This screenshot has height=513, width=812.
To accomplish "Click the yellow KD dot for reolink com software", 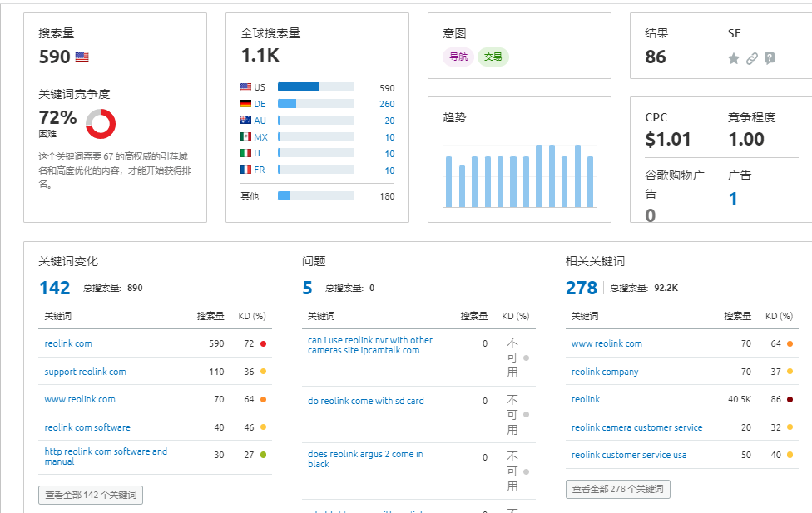I will [x=263, y=427].
